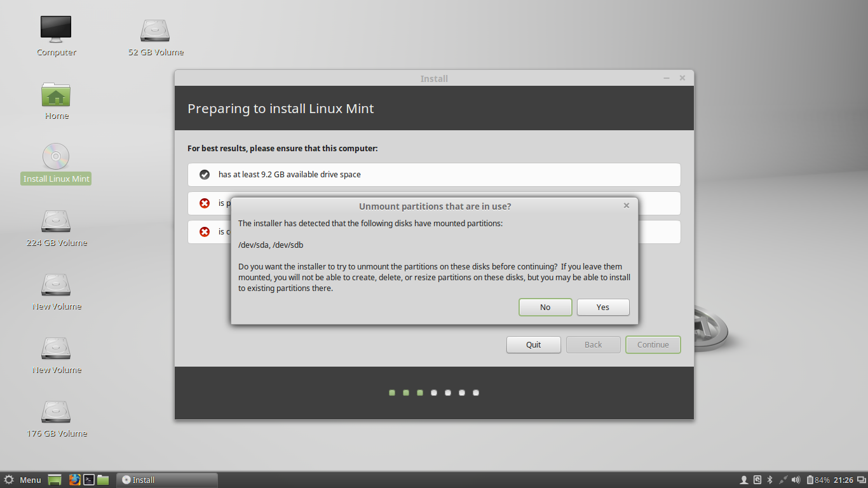Image resolution: width=868 pixels, height=488 pixels.
Task: Open the Mint Menu in the panel
Action: point(23,480)
